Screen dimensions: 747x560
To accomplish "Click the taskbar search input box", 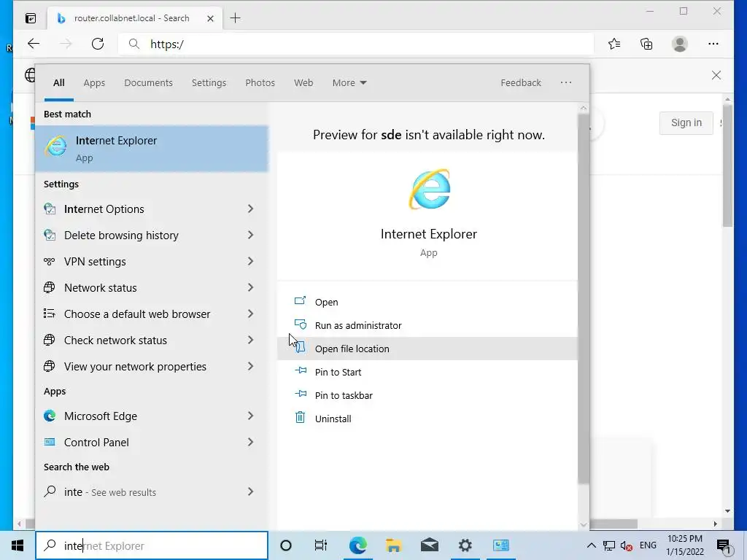I will tap(152, 545).
